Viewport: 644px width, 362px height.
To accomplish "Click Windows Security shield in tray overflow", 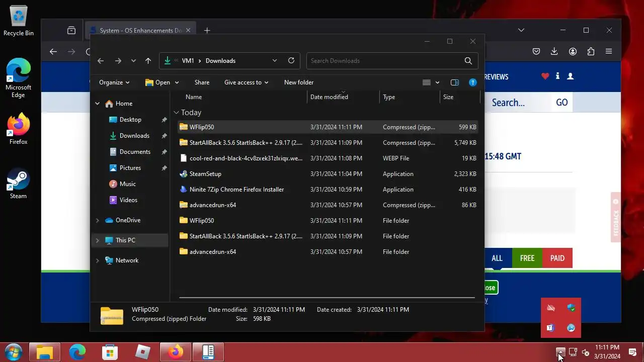I will pyautogui.click(x=571, y=308).
